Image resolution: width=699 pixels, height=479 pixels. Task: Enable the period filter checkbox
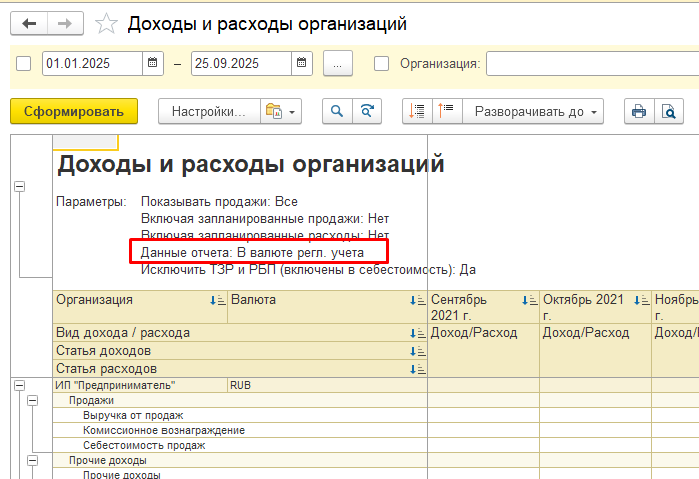click(25, 64)
